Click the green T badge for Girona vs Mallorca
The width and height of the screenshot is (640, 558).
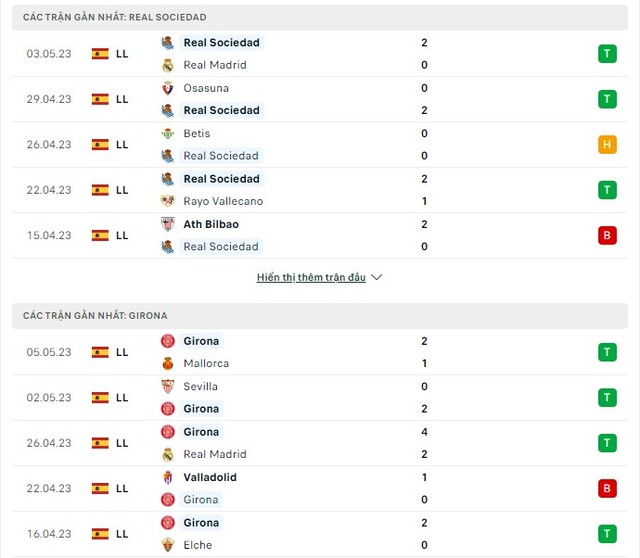point(607,352)
